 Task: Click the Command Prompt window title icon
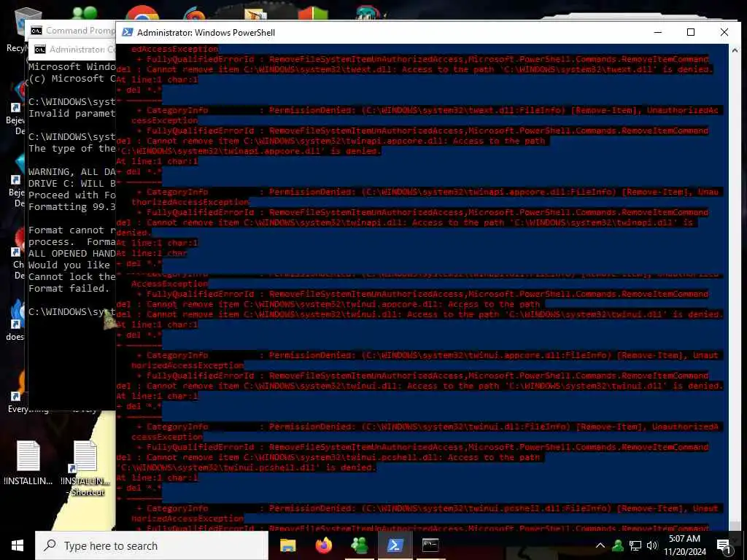tap(36, 31)
